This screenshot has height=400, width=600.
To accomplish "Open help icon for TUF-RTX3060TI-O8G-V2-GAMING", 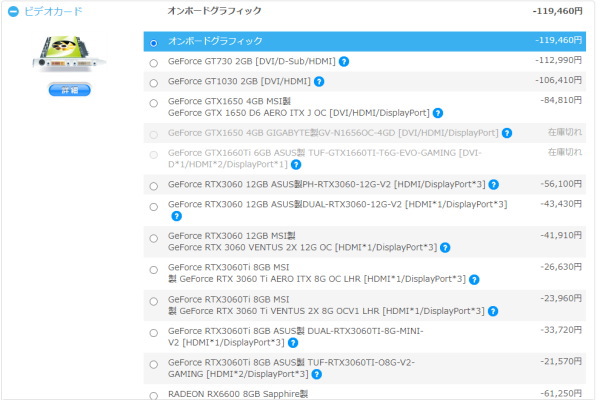I will click(x=316, y=374).
